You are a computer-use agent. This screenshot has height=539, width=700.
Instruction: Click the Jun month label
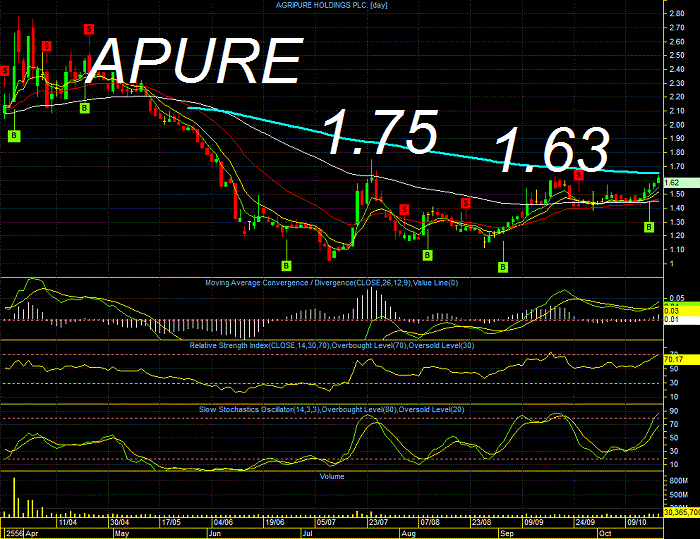coord(215,534)
